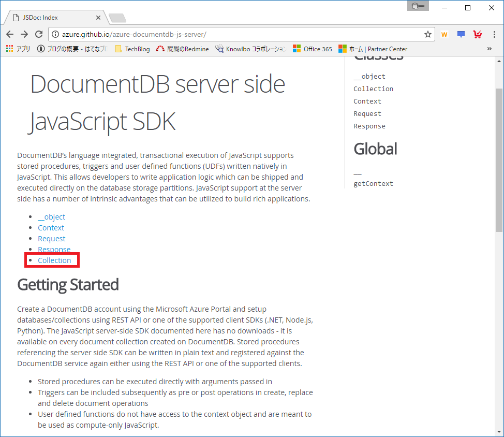Open the Office 365 bookmark
The height and width of the screenshot is (437, 504).
312,49
